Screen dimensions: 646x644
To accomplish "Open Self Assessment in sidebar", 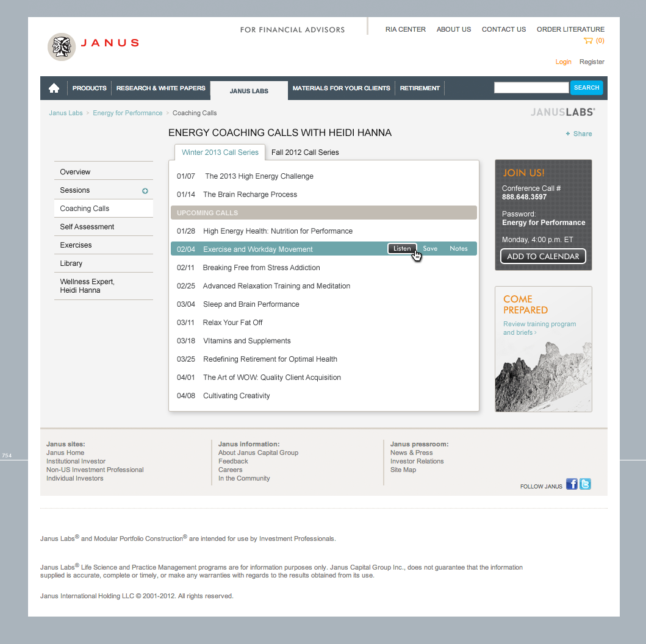I will tap(87, 227).
